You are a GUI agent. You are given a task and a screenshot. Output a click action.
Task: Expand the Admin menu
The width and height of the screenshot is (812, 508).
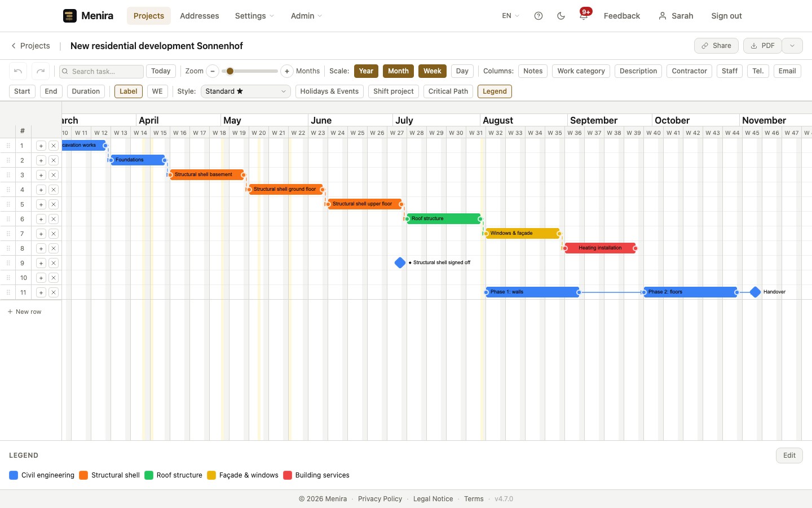coord(306,16)
